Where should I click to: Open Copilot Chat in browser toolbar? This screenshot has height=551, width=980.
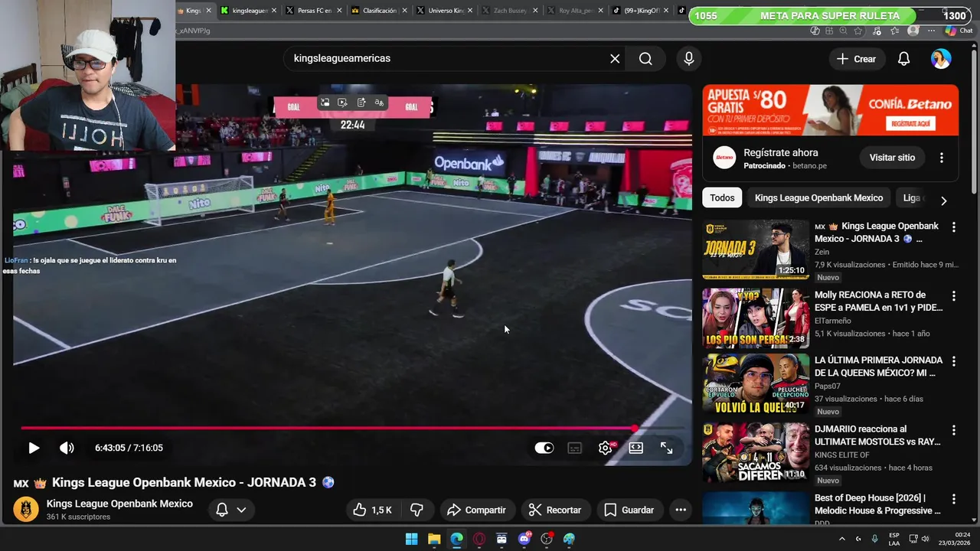(958, 31)
